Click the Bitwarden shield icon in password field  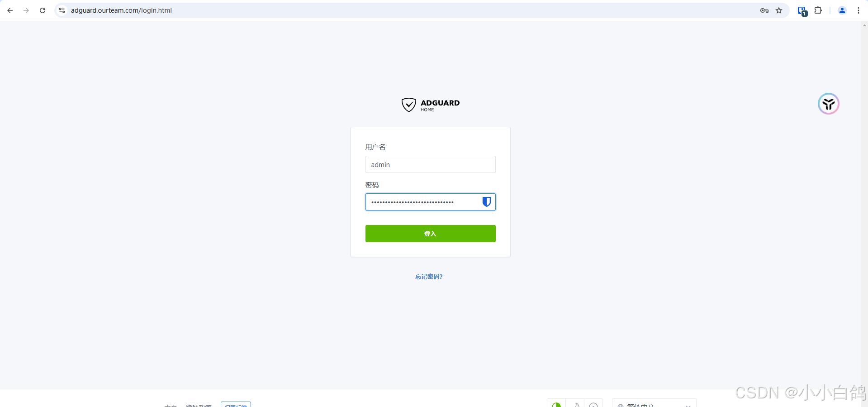click(486, 202)
